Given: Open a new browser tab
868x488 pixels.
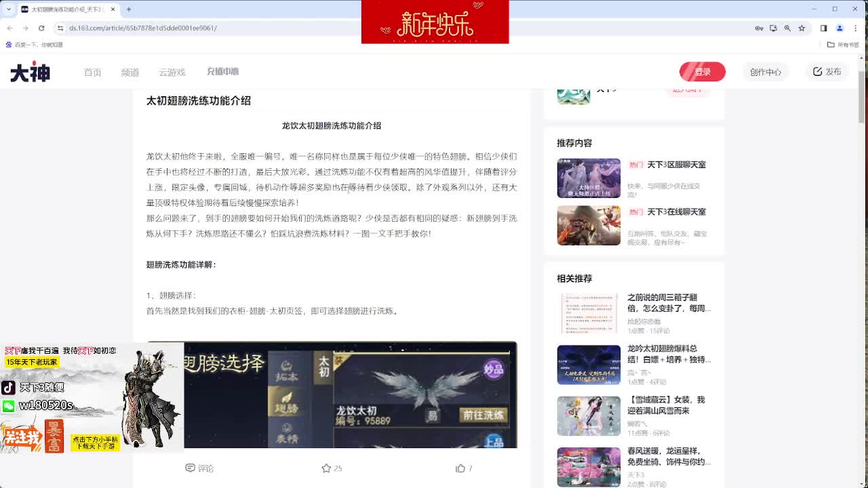Looking at the screenshot, I should (129, 9).
